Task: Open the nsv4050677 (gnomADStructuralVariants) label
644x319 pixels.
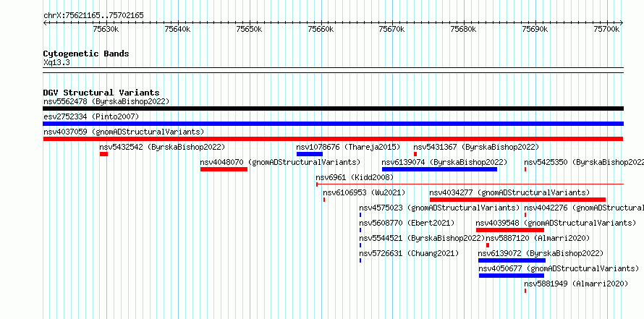Action: tap(559, 268)
